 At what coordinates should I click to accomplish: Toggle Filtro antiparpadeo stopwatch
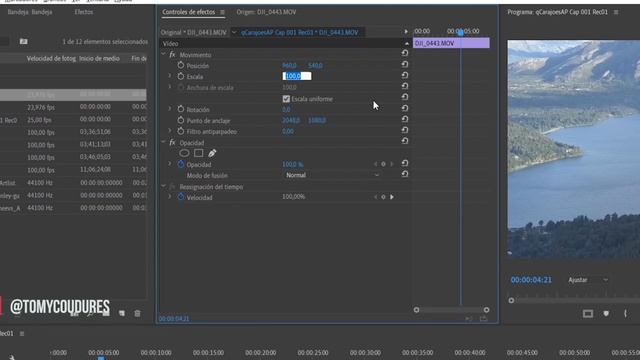[181, 131]
